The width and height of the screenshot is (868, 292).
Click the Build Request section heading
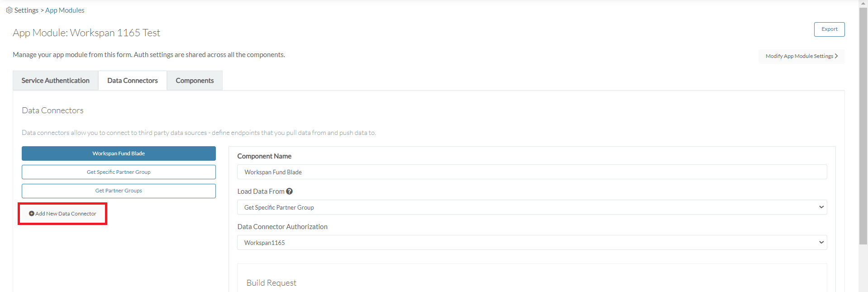(272, 283)
